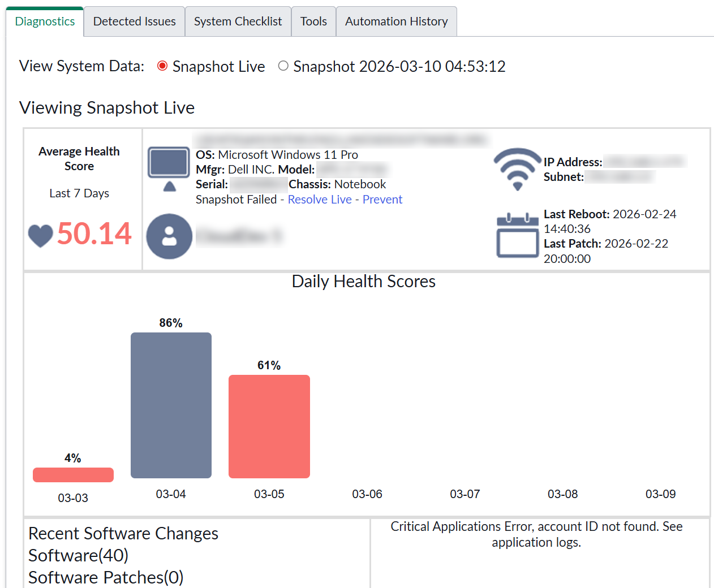Image resolution: width=714 pixels, height=588 pixels.
Task: Open the System Checklist tab
Action: 238,21
